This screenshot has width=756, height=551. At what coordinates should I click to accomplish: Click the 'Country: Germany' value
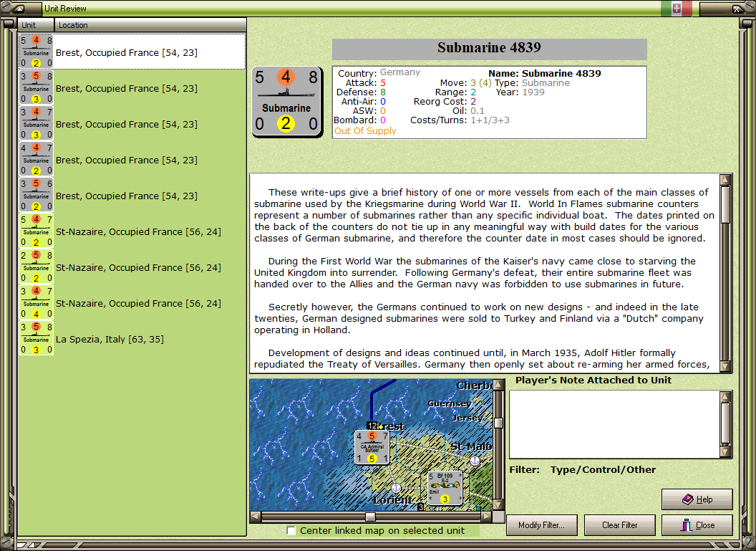click(399, 72)
